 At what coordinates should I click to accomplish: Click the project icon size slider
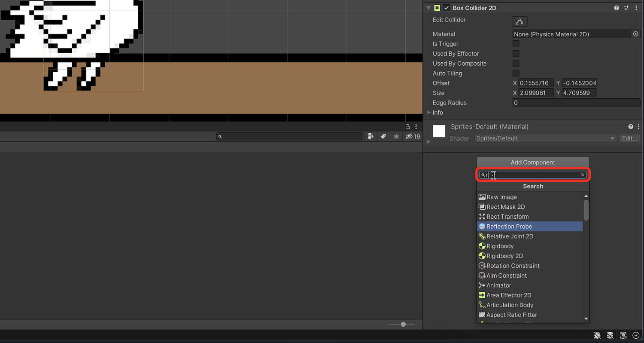point(403,324)
